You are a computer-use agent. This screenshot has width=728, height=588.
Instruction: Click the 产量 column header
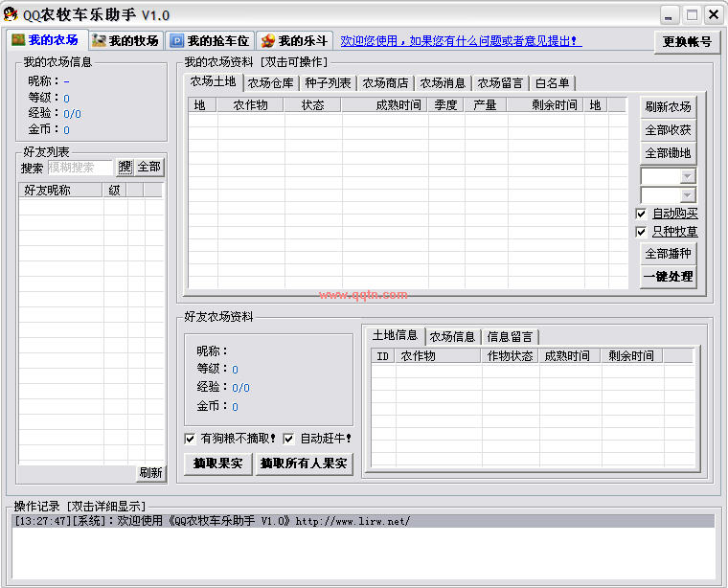pyautogui.click(x=486, y=105)
